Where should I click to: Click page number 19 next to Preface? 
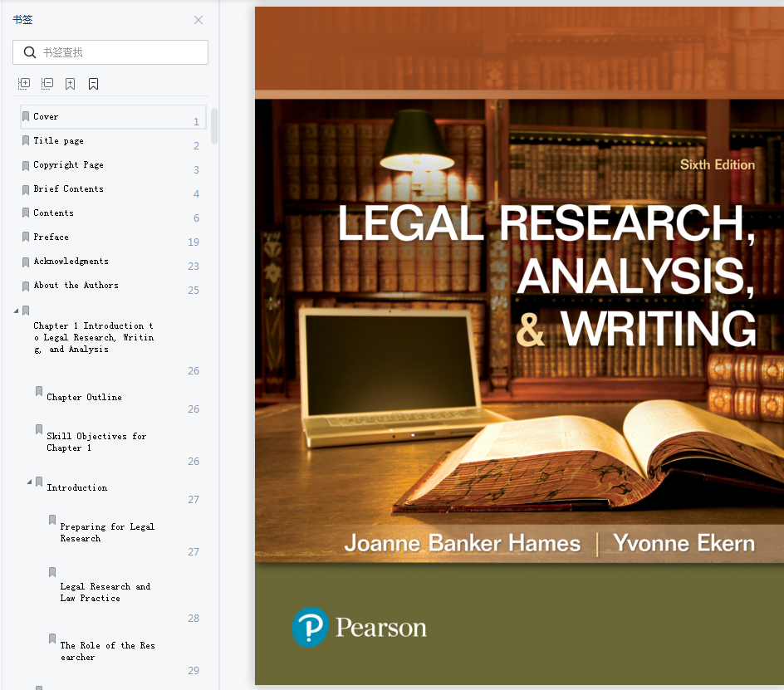(194, 242)
